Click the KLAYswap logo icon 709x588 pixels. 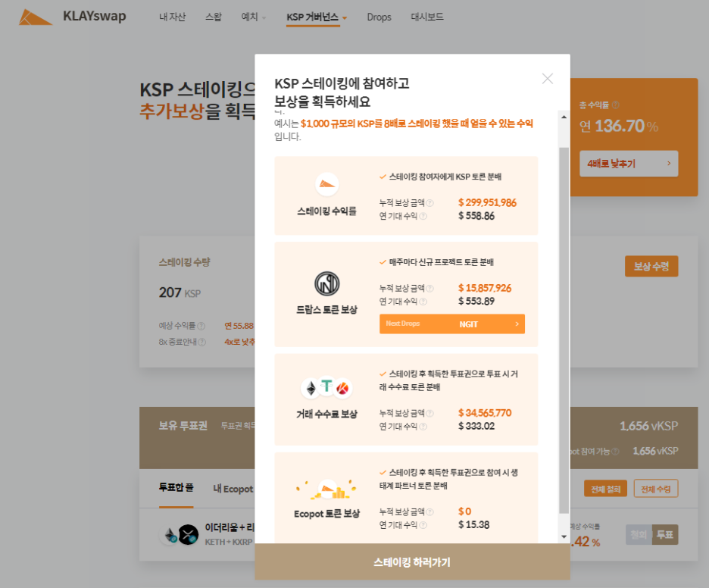36,17
